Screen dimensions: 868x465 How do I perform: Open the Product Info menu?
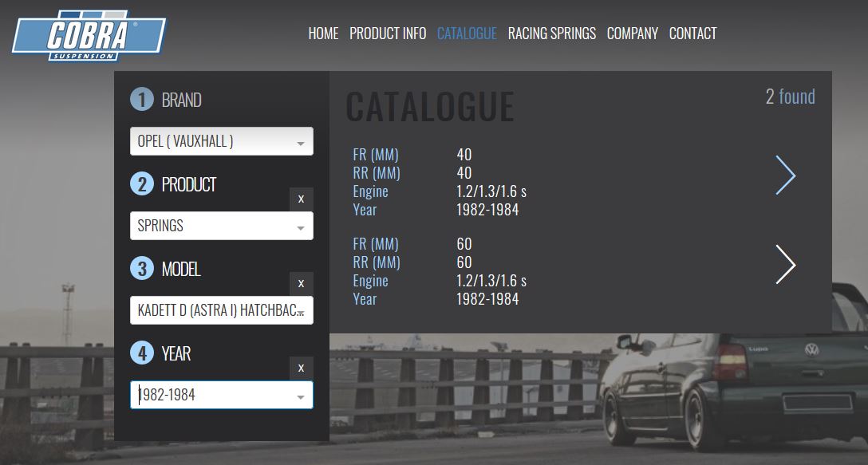pos(388,33)
